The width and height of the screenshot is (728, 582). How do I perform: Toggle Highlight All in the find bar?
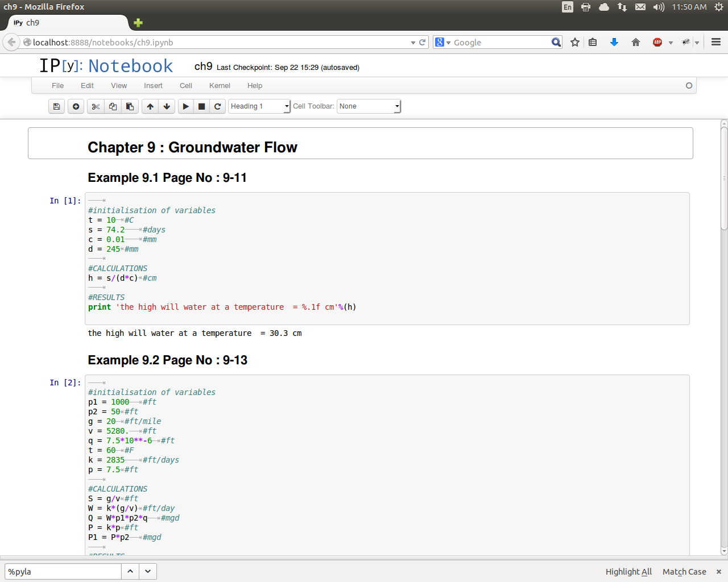[x=628, y=572]
